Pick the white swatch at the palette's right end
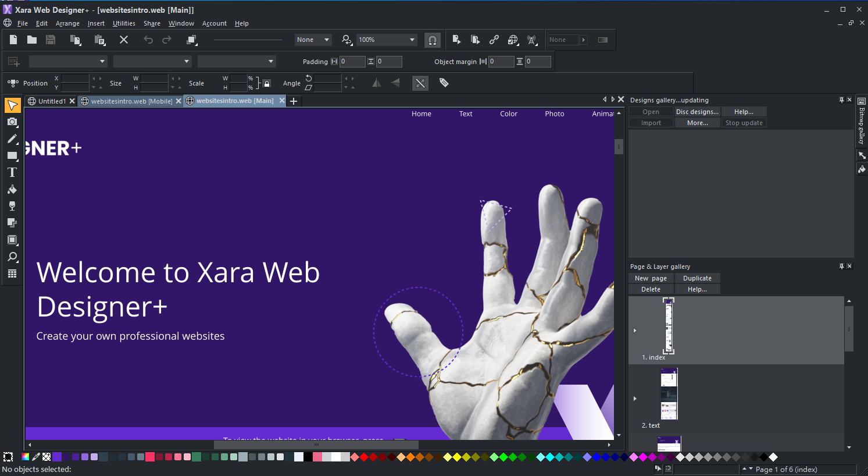 (x=773, y=457)
